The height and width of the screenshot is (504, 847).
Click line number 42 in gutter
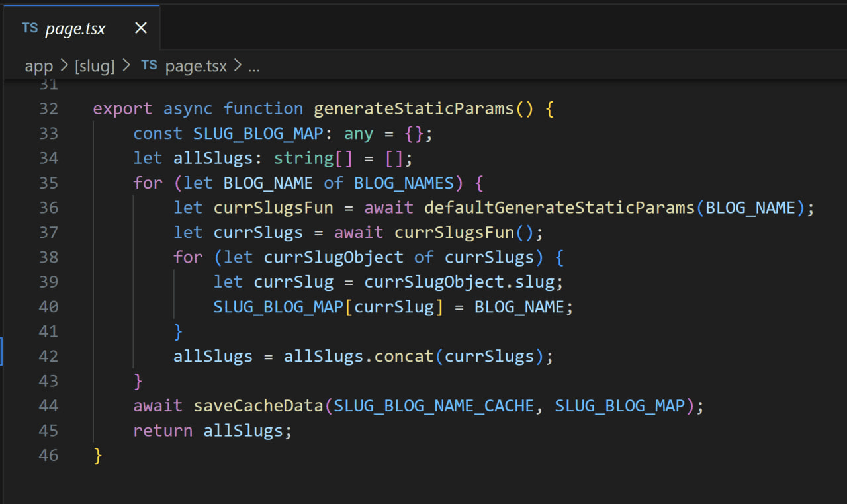48,357
